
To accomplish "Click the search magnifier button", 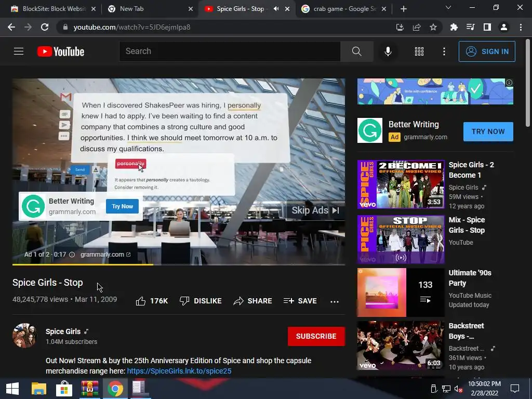I will click(356, 51).
